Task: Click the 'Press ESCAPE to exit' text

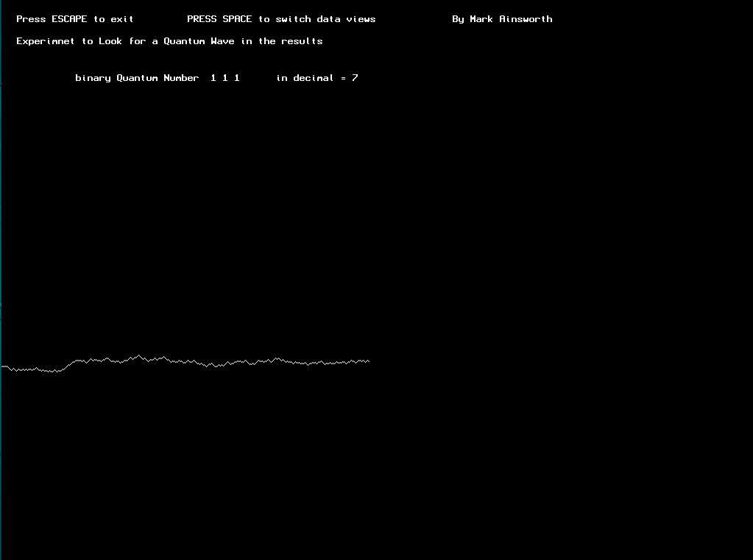Action: click(x=75, y=19)
